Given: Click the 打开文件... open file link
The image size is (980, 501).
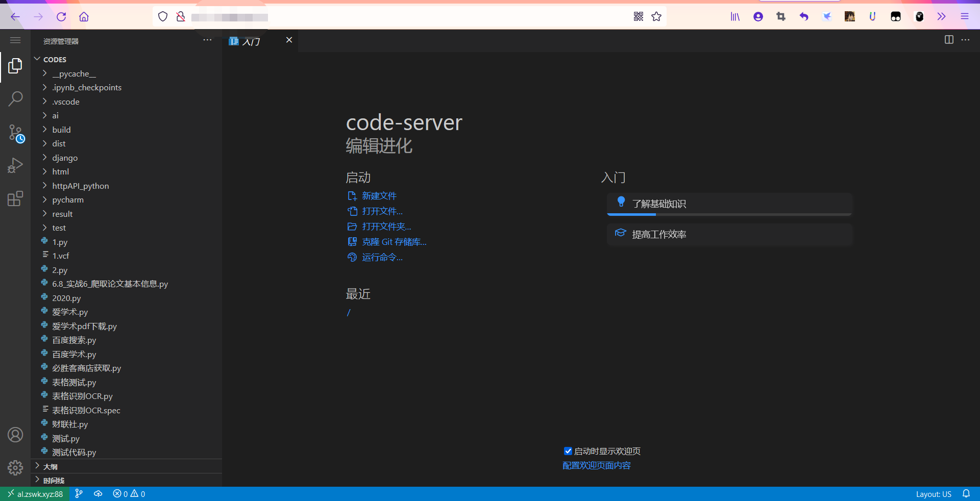Looking at the screenshot, I should [x=382, y=211].
